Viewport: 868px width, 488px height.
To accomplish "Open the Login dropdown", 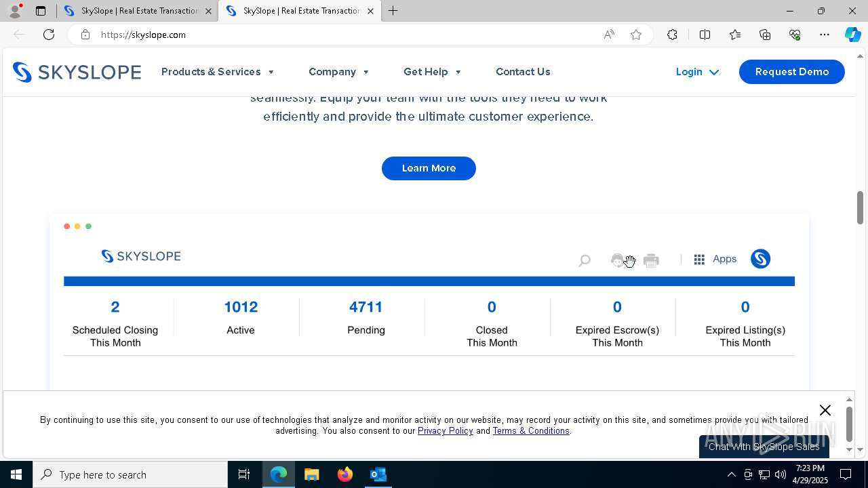I will pos(697,72).
